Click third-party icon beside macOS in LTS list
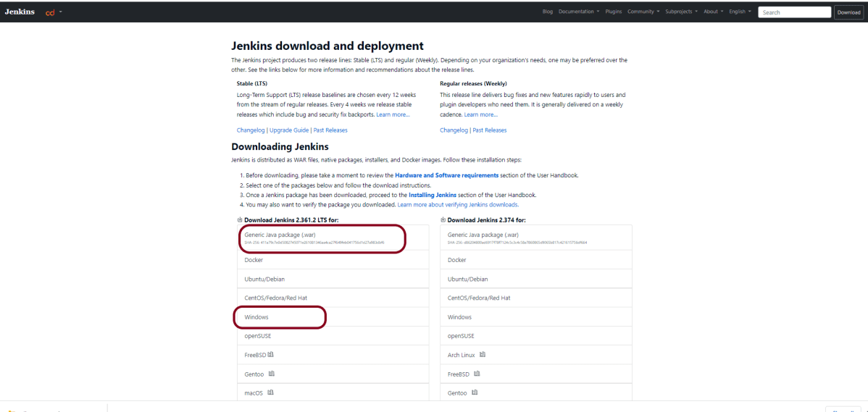Image resolution: width=868 pixels, height=412 pixels. (x=272, y=392)
